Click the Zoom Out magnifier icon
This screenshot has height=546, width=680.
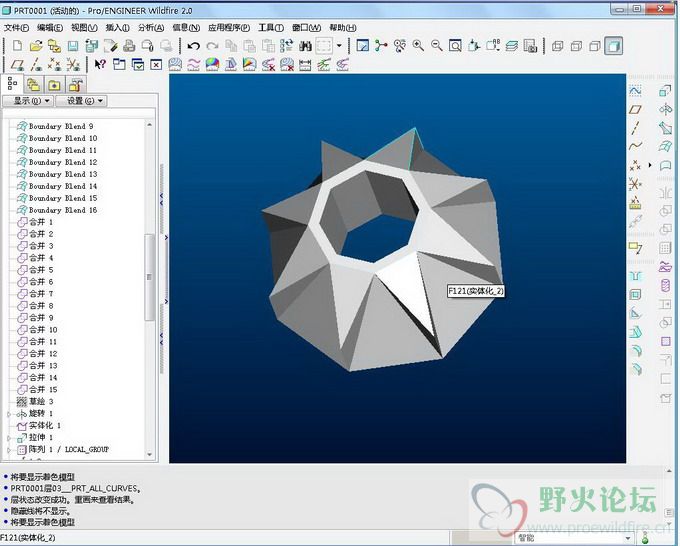[437, 46]
